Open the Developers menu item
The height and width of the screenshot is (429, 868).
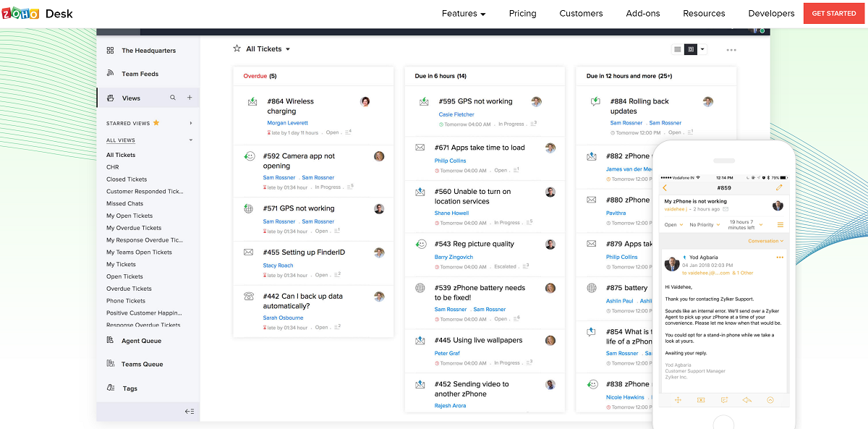pos(771,14)
